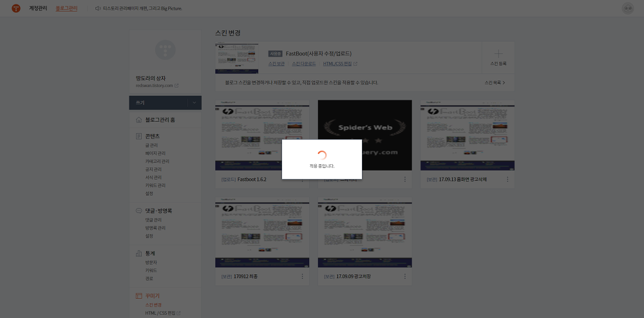Open more options for 17.09.09 광고저장

405,277
